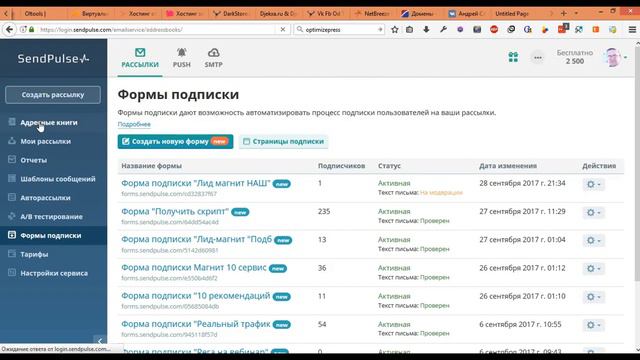Open Шаблоны сообщений in sidebar
Screen dimensions: 640x360
coord(58,179)
